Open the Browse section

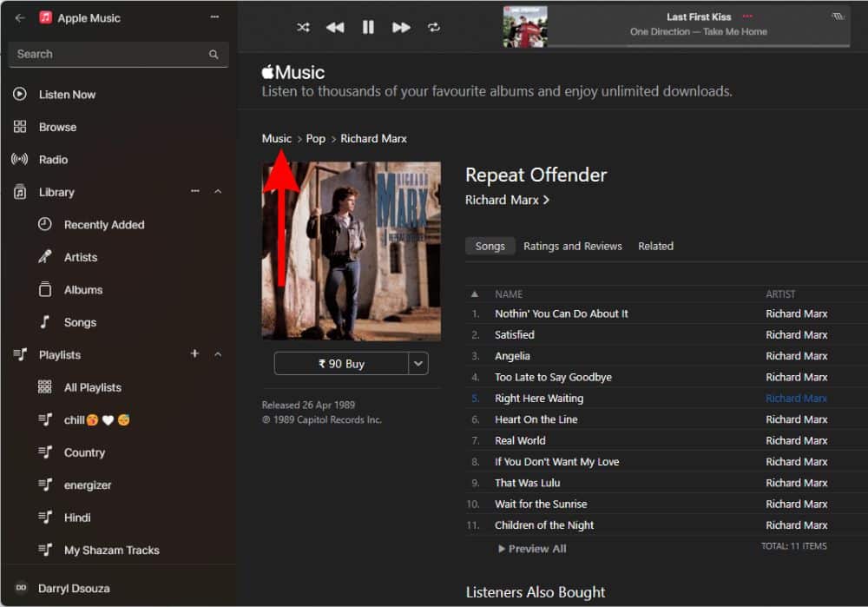(x=57, y=127)
